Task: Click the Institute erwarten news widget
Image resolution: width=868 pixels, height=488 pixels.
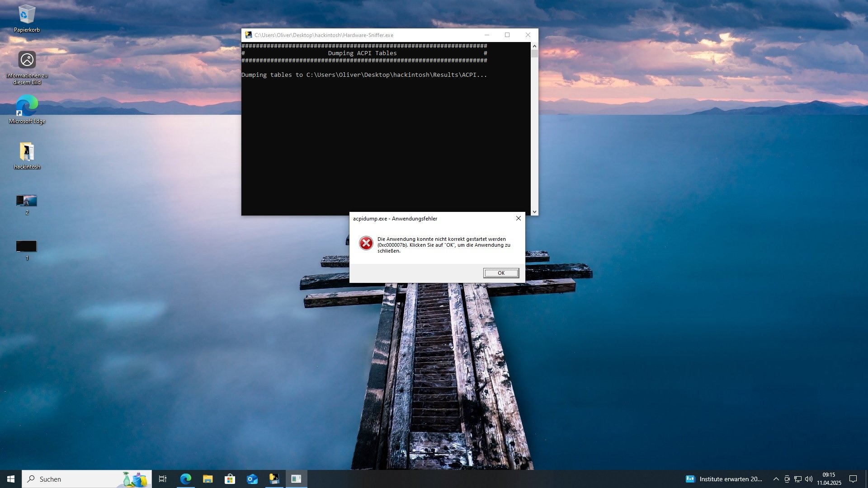Action: pyautogui.click(x=724, y=479)
